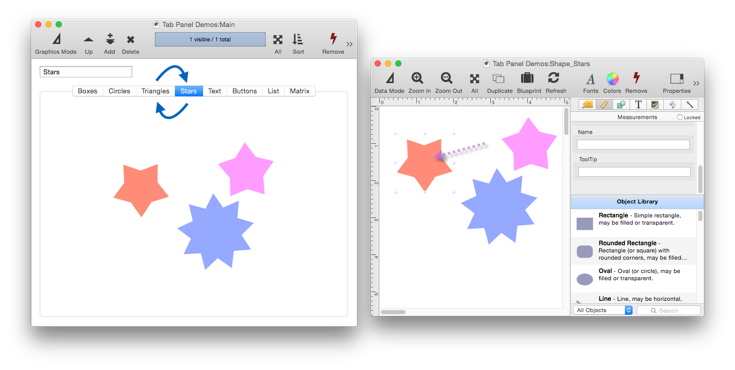Image resolution: width=735 pixels, height=370 pixels.
Task: Click the Zoom In magnifier icon
Action: [x=417, y=78]
